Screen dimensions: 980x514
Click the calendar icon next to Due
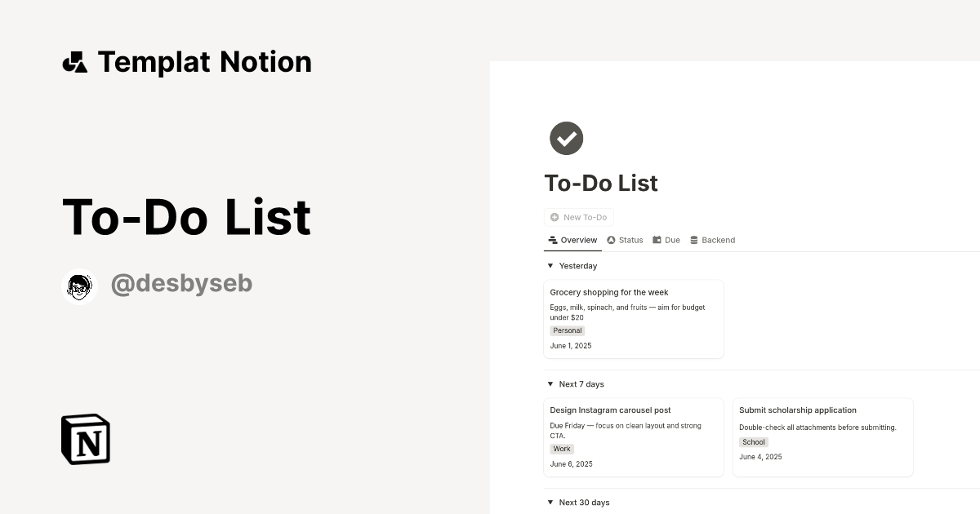tap(656, 240)
